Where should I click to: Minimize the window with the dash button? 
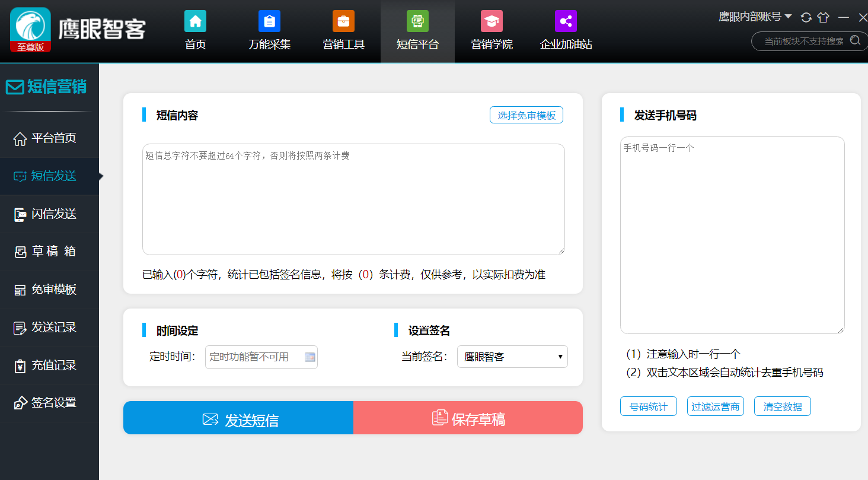[x=844, y=18]
